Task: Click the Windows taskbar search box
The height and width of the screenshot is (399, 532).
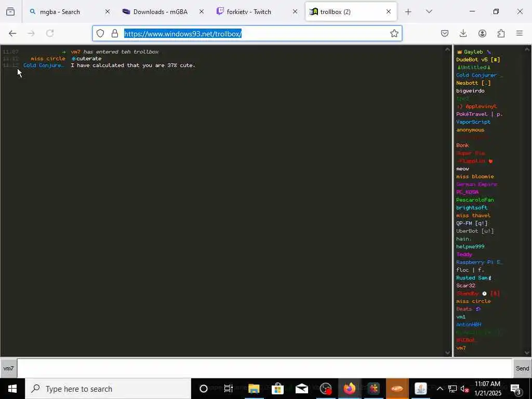Action: tap(108, 389)
